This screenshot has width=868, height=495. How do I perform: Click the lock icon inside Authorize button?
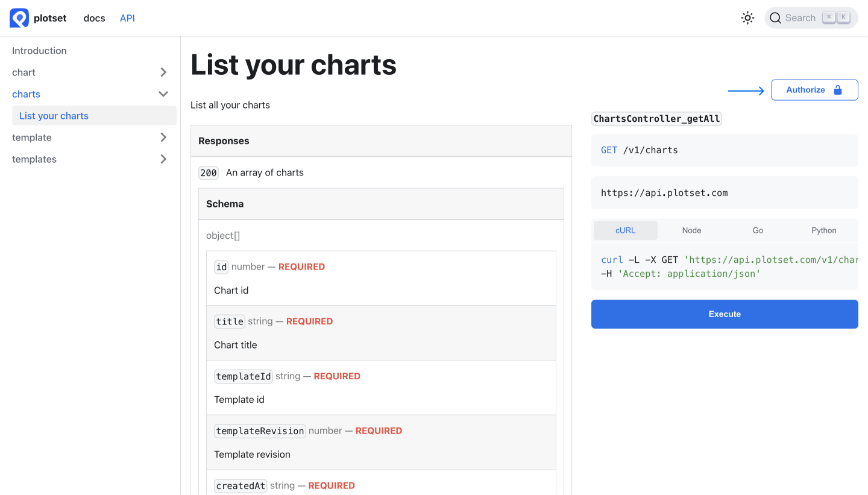pos(838,89)
